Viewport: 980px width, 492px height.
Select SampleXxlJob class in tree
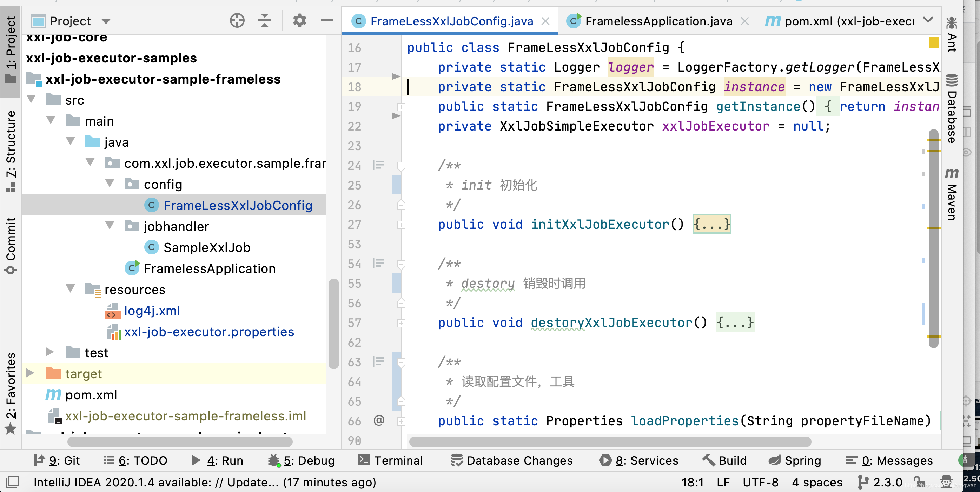(207, 247)
